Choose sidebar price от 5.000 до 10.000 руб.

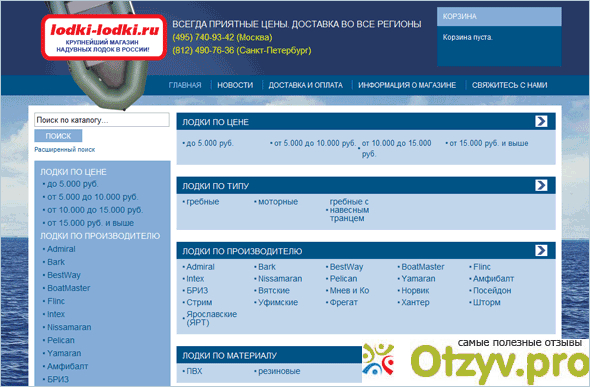pos(93,197)
